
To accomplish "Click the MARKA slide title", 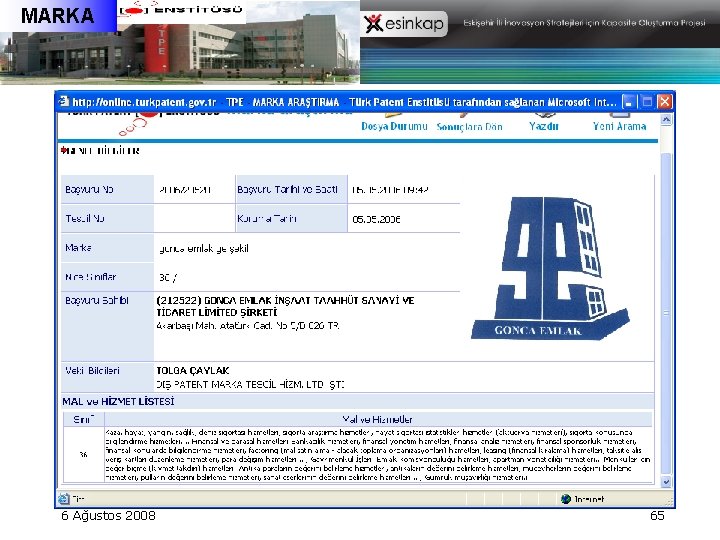I will [x=57, y=16].
